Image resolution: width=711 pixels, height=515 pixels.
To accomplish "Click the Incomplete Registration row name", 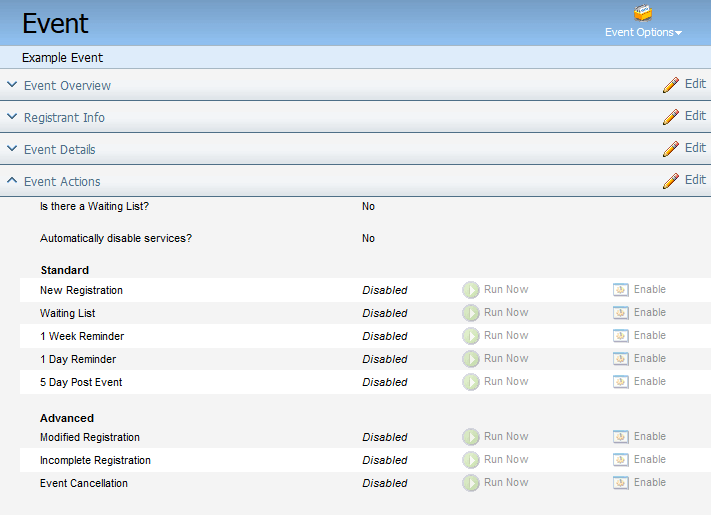I will click(95, 461).
